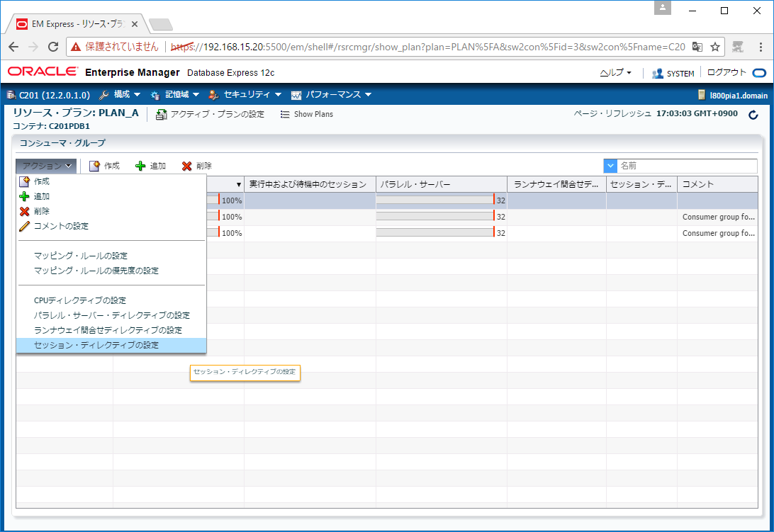Click コメント column header

(x=717, y=184)
